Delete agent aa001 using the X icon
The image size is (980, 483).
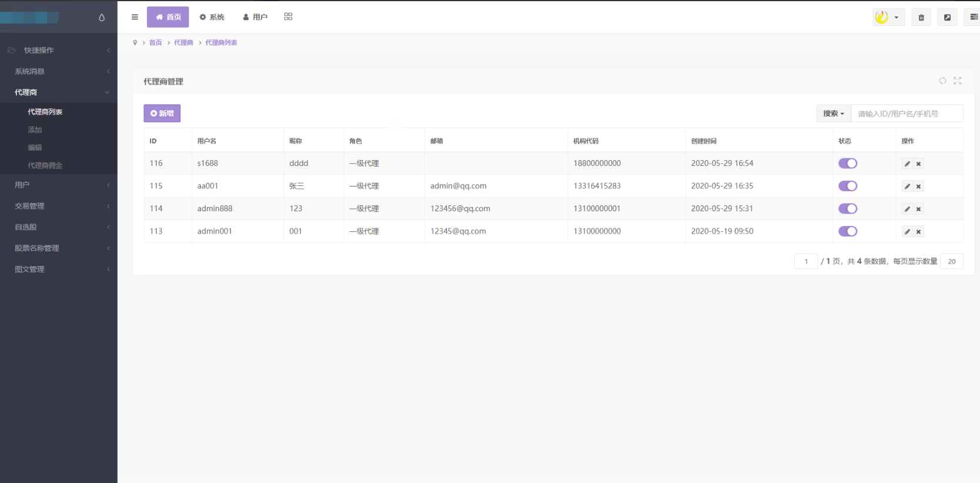(918, 186)
